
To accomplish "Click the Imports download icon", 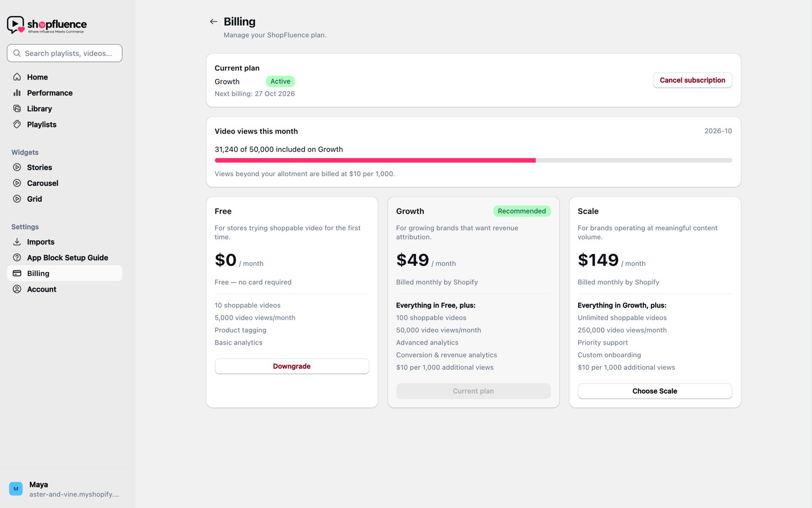I will click(17, 242).
